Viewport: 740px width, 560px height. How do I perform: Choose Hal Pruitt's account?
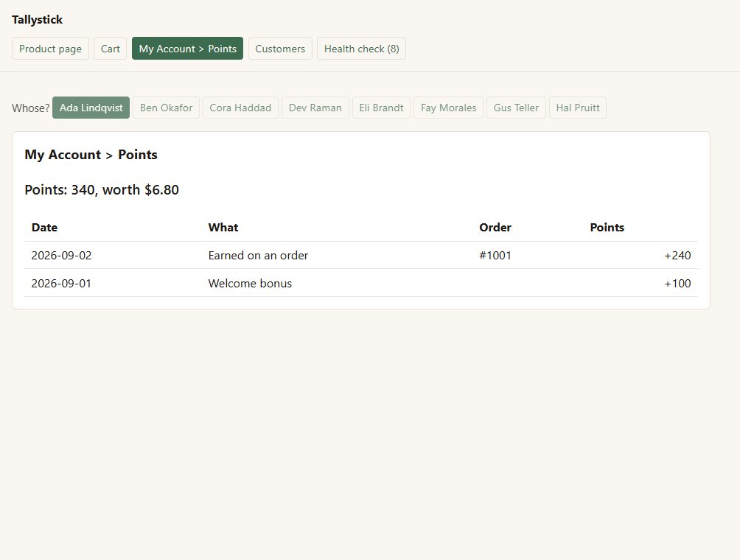click(578, 108)
